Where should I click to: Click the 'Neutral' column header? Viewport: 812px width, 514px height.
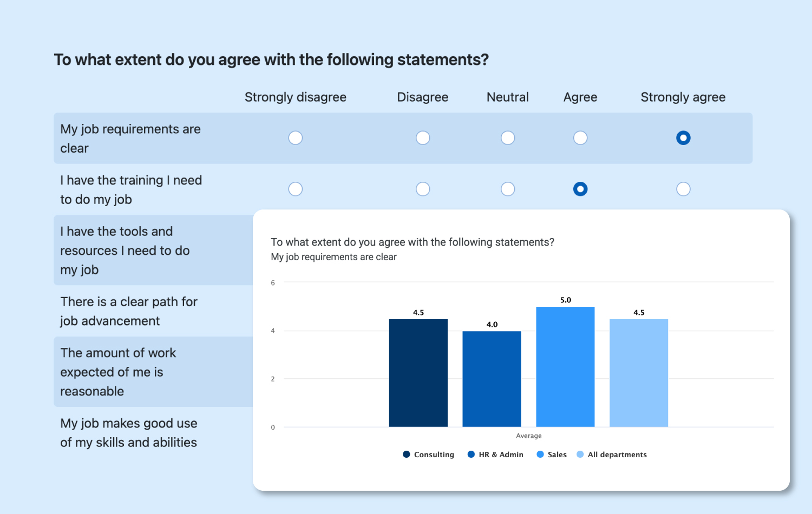coord(507,97)
